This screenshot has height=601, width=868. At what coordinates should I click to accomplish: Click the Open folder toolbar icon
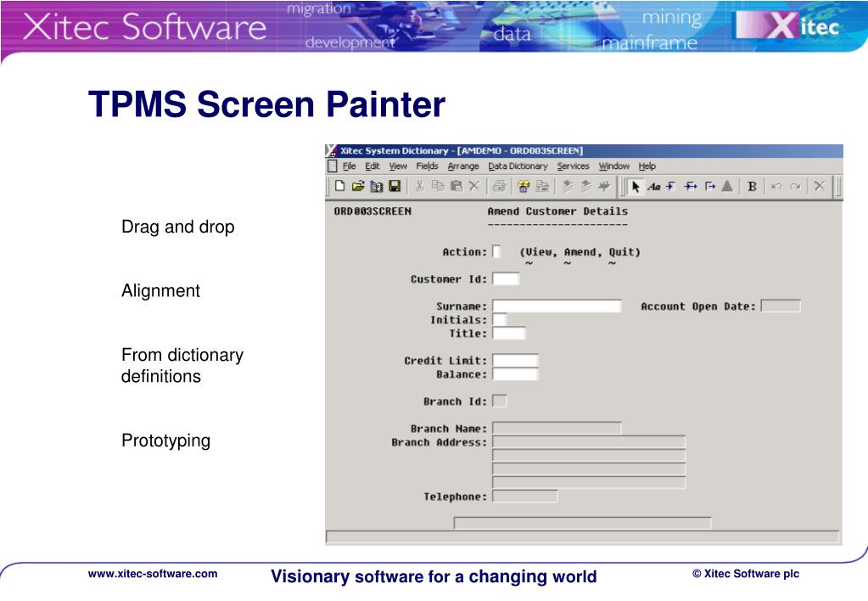pyautogui.click(x=358, y=186)
